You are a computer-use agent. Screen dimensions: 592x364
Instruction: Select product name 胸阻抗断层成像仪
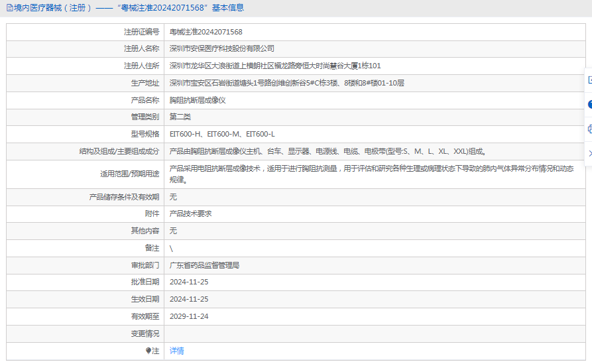(198, 100)
